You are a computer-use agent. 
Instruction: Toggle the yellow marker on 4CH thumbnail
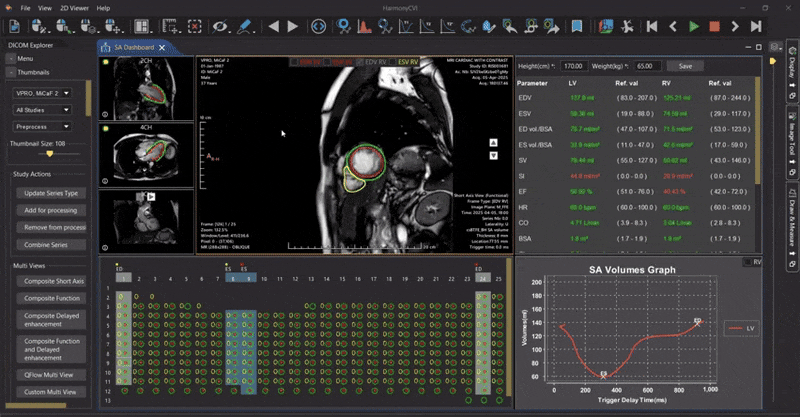pyautogui.click(x=106, y=129)
